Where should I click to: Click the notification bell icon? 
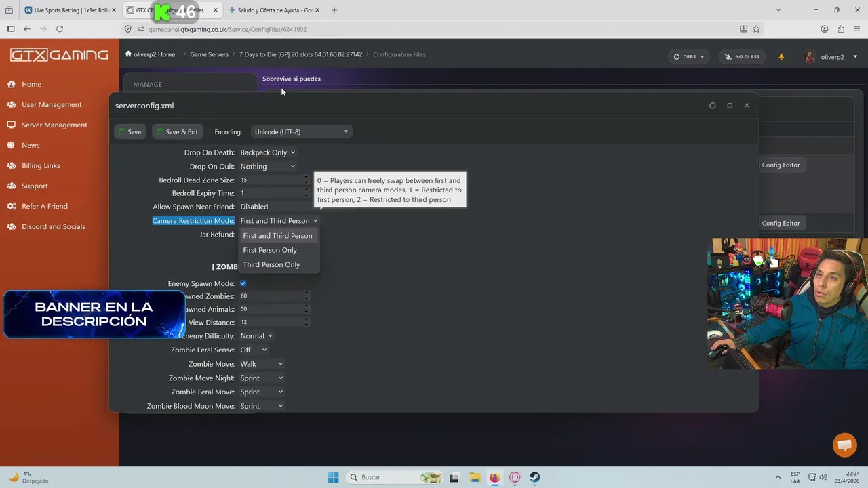tap(781, 57)
